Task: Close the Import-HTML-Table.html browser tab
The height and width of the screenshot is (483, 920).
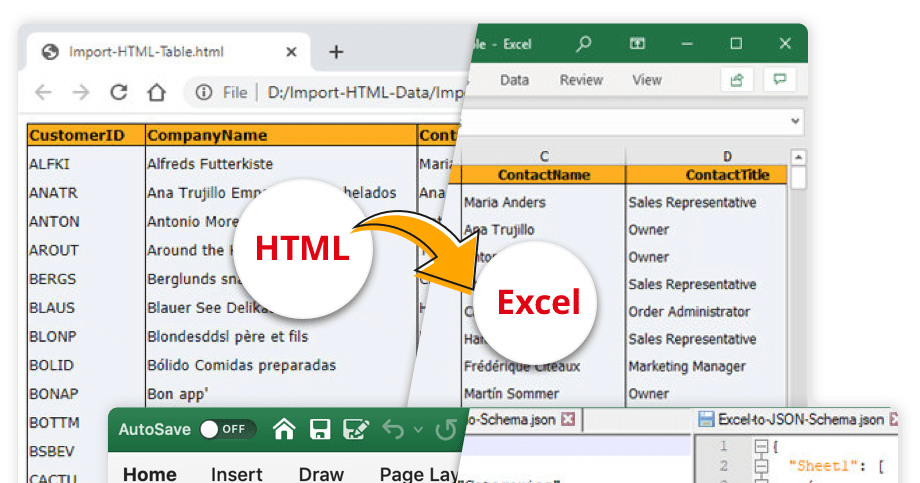Action: (x=291, y=52)
